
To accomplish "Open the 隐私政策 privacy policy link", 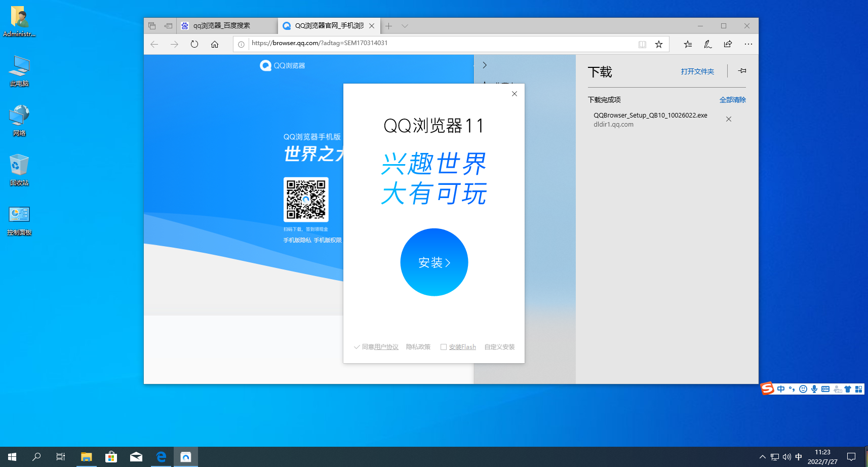I will click(418, 347).
